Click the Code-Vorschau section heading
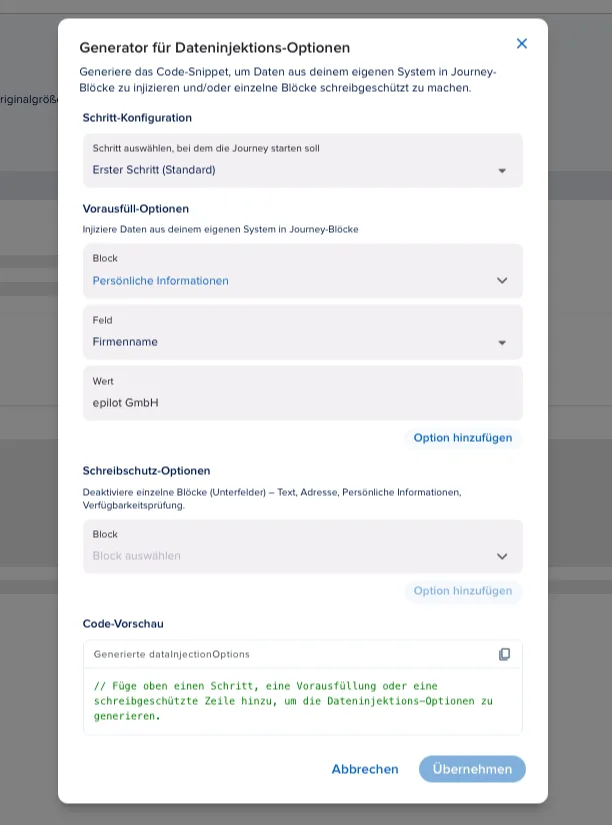The height and width of the screenshot is (825, 612). pos(123,623)
